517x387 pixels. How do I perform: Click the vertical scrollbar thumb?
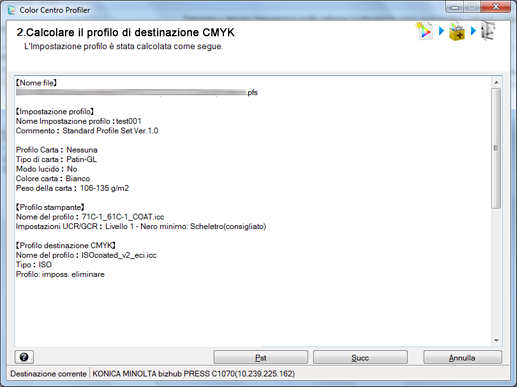[x=496, y=148]
